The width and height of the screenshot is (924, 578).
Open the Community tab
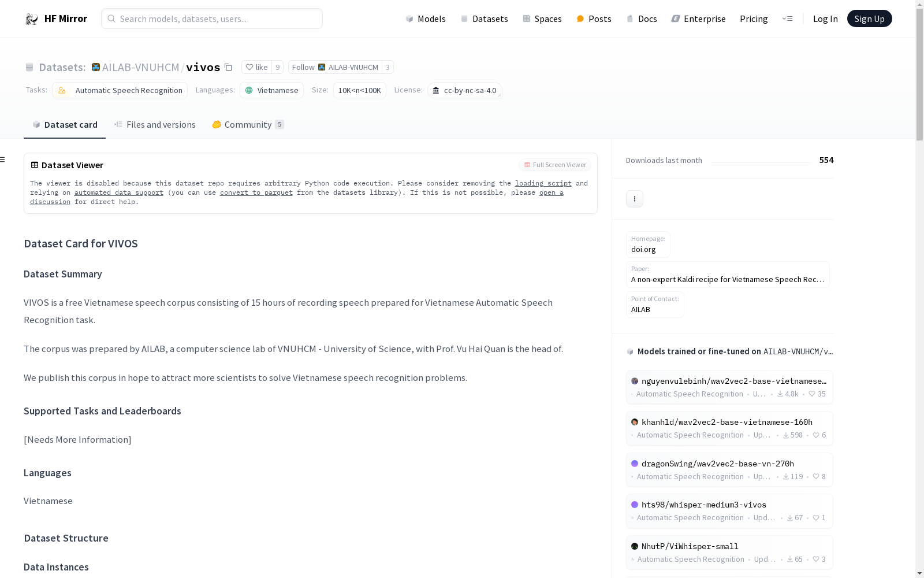[x=248, y=125]
